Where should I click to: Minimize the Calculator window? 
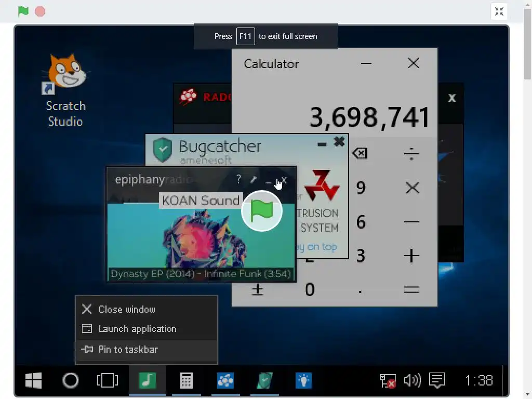[366, 63]
